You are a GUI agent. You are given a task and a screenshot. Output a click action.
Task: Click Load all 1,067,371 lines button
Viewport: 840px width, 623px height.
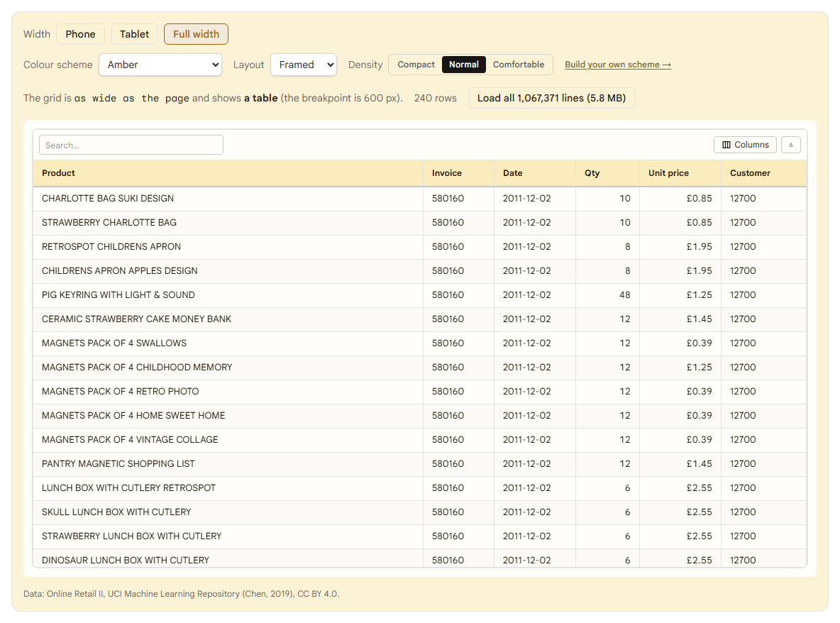(x=552, y=98)
